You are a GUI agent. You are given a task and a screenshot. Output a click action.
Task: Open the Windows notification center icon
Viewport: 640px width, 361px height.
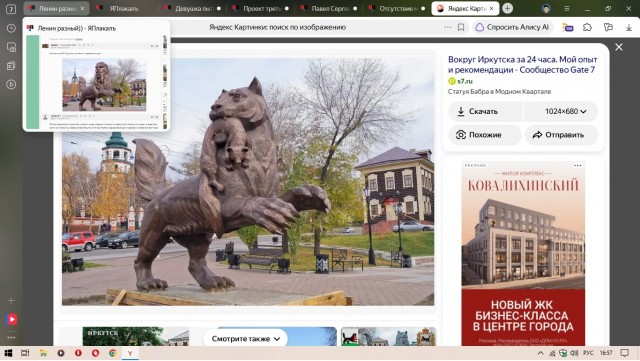[x=624, y=353]
